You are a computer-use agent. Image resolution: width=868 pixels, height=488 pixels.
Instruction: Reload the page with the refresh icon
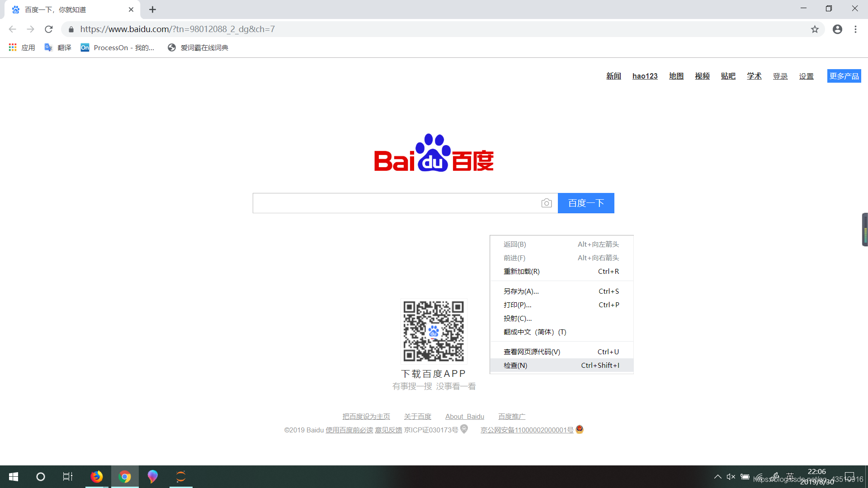coord(49,29)
